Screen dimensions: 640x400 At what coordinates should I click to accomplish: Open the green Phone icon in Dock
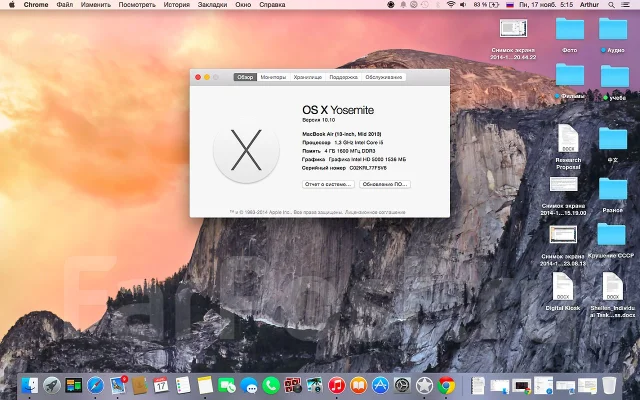click(271, 385)
